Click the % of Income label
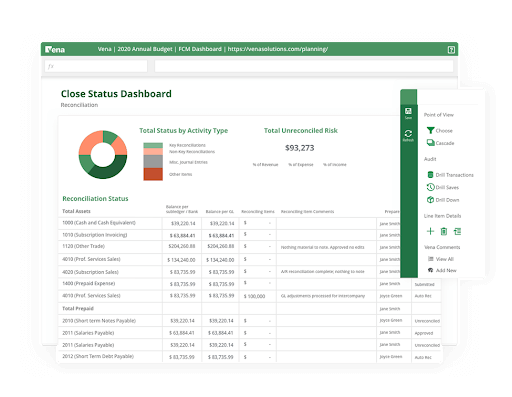Screen dimensions: 512x397 335,165
